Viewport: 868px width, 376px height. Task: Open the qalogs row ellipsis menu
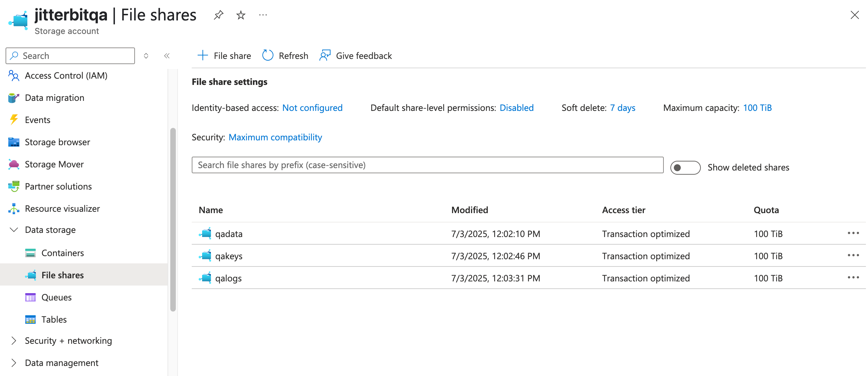(853, 278)
